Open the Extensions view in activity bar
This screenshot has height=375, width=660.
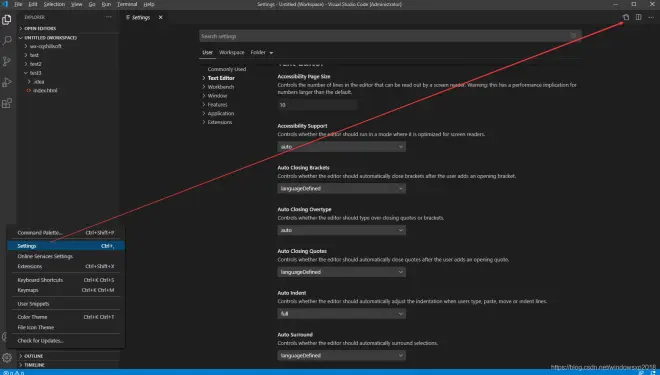point(7,103)
